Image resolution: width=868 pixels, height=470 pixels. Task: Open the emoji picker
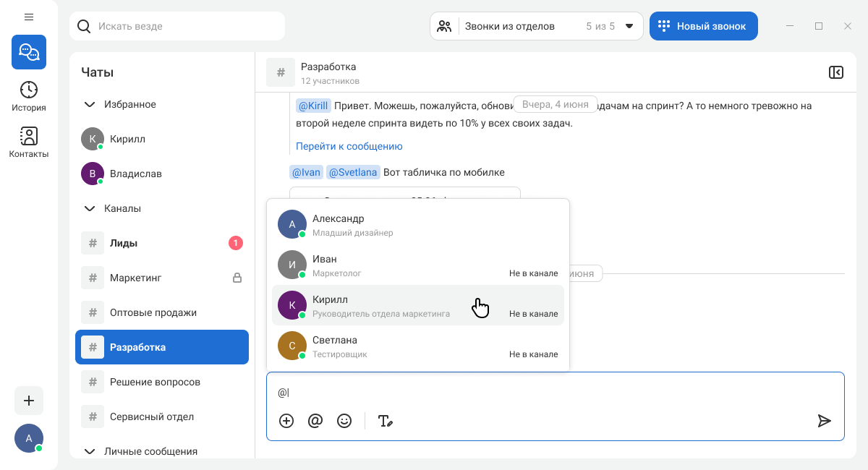pyautogui.click(x=344, y=421)
